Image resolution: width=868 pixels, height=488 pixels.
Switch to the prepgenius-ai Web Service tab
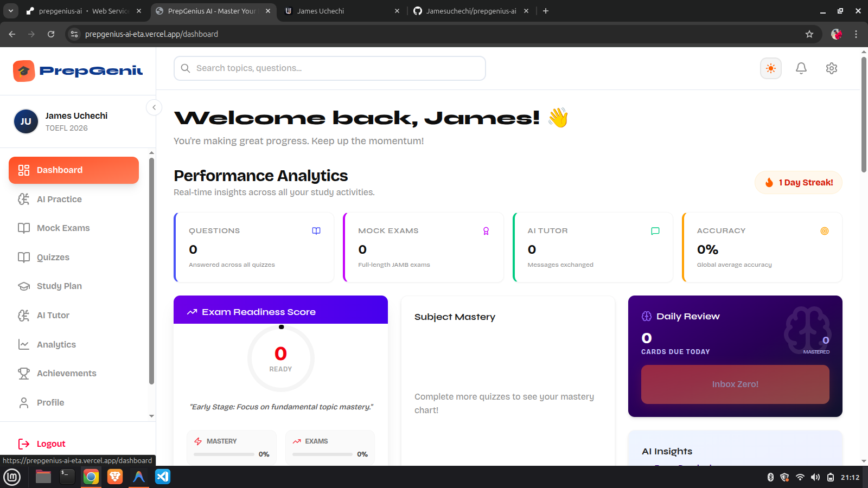pyautogui.click(x=84, y=11)
